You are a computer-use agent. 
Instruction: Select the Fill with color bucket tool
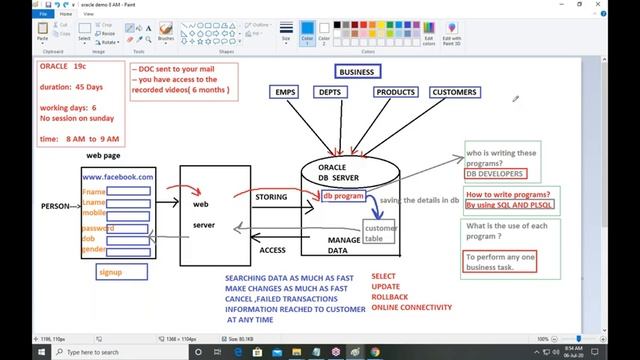[139, 28]
